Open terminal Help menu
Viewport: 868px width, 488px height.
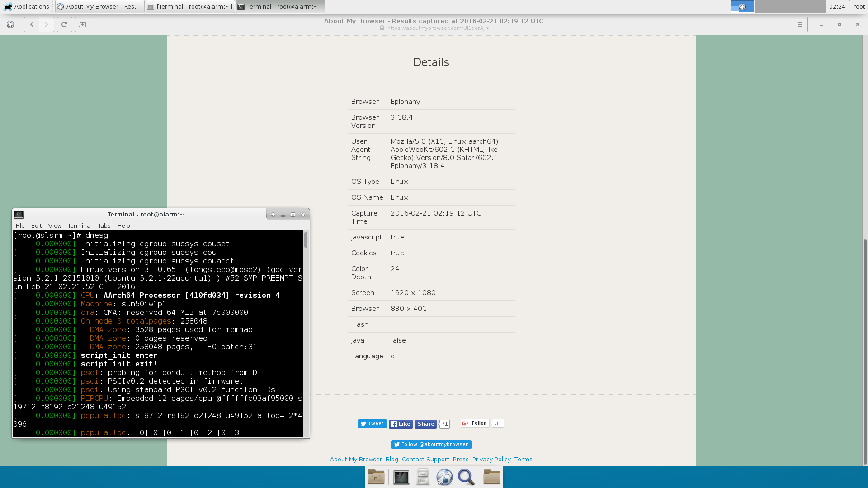(x=123, y=225)
